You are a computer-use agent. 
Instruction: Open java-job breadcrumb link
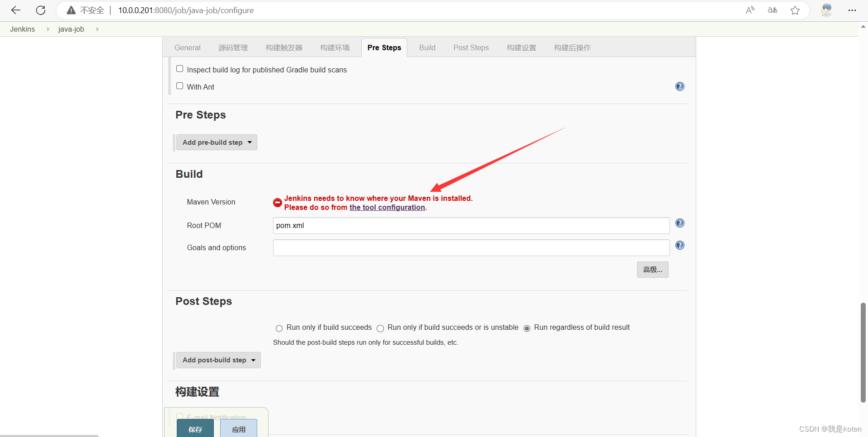(71, 29)
